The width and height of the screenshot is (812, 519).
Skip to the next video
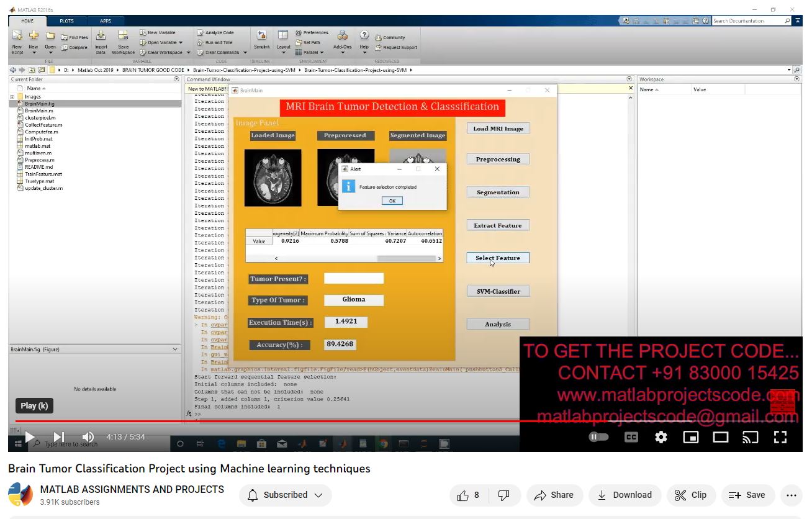coord(59,437)
